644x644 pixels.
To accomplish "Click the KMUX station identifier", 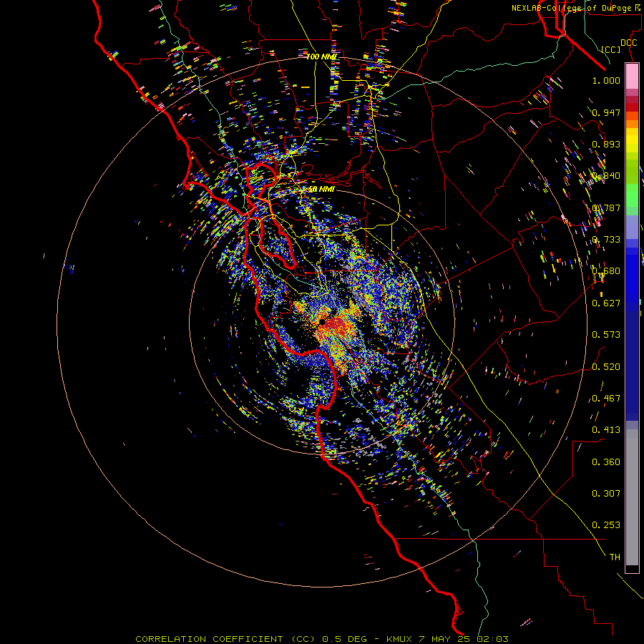I will tap(399, 639).
